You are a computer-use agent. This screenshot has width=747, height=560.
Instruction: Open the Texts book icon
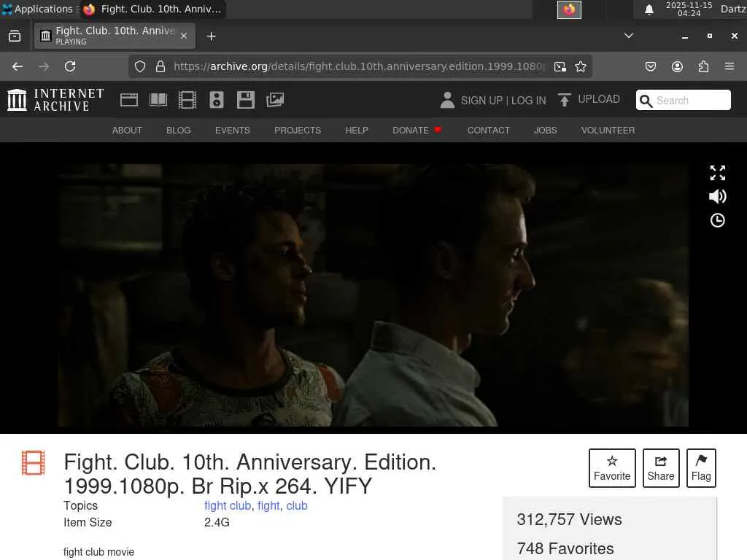pyautogui.click(x=158, y=100)
